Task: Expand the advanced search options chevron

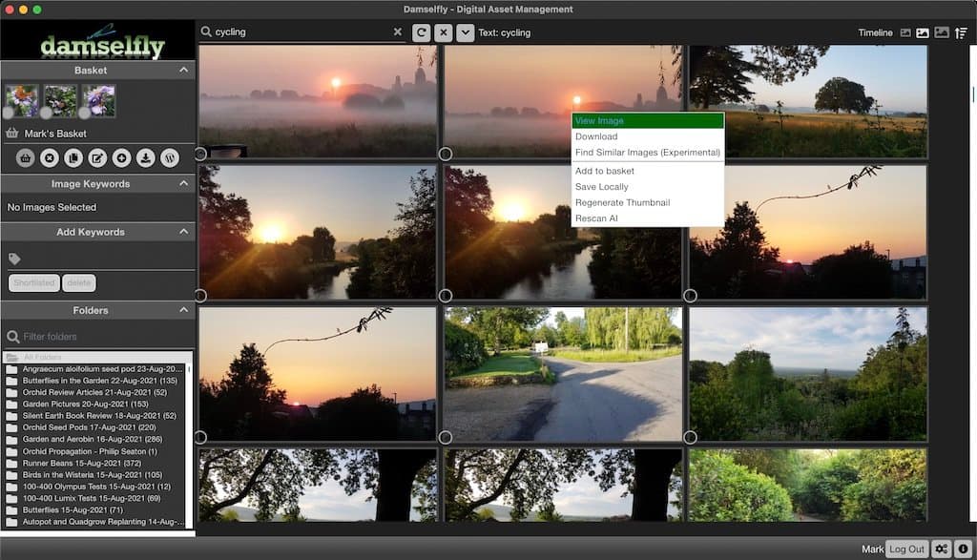Action: coord(465,32)
